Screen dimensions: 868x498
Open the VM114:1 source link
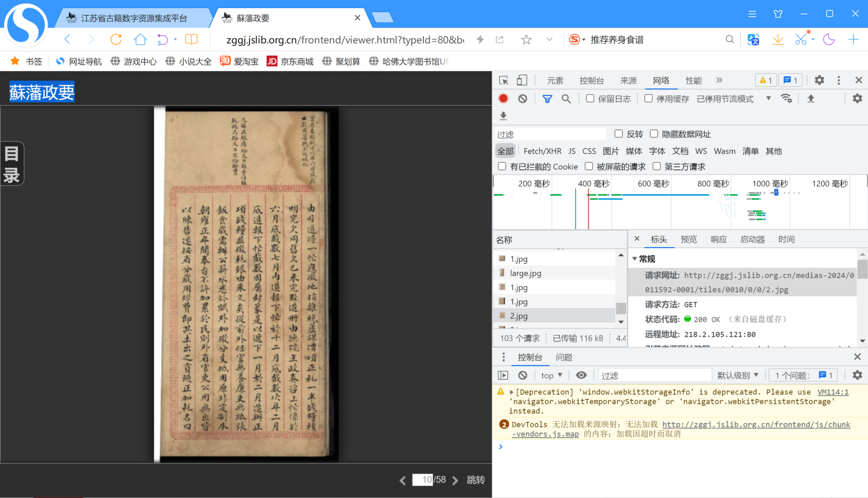point(833,392)
